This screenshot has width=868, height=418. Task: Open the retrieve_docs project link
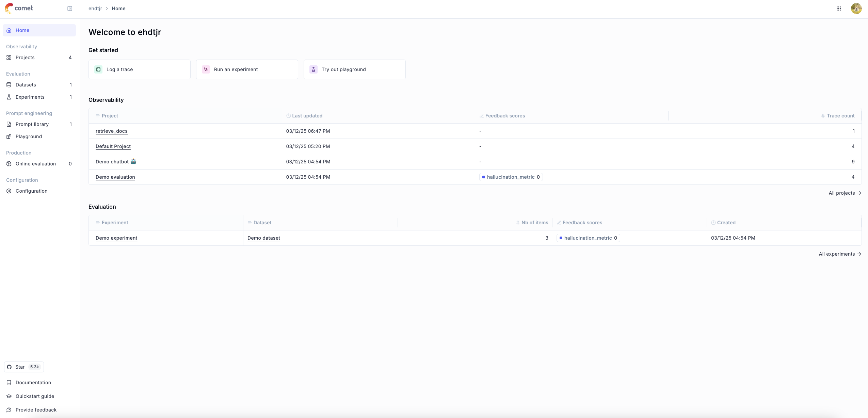point(112,131)
